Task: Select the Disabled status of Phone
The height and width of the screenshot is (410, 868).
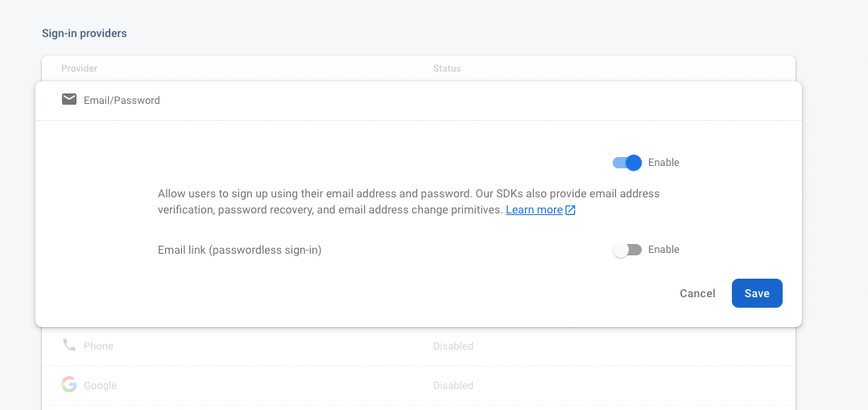Action: (x=453, y=346)
